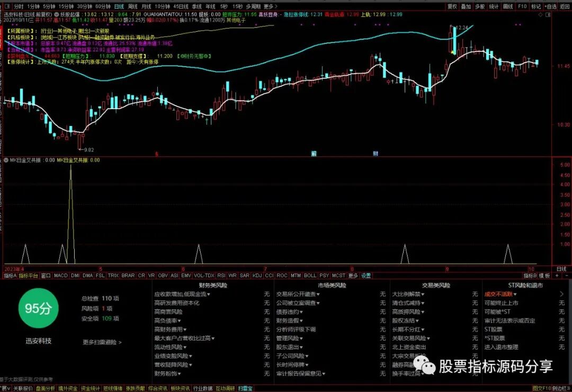Select the BOLL indicator tab
572x392 pixels.
point(310,275)
